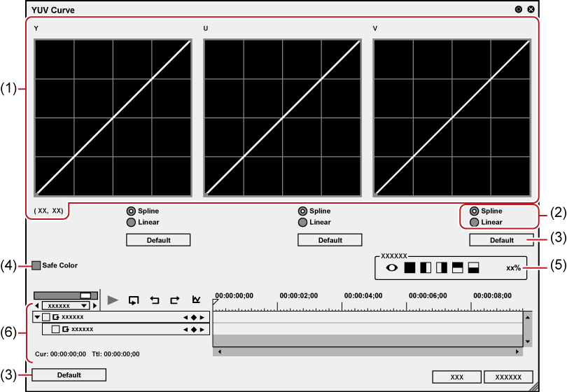Select the full black preview layout icon
567x392 pixels.
click(x=410, y=267)
